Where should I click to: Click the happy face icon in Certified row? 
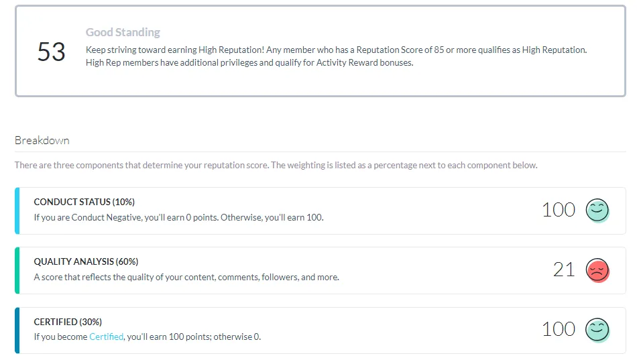click(x=597, y=330)
